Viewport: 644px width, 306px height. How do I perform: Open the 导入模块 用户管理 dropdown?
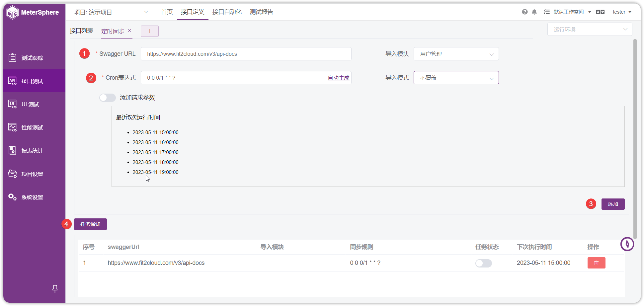point(456,54)
